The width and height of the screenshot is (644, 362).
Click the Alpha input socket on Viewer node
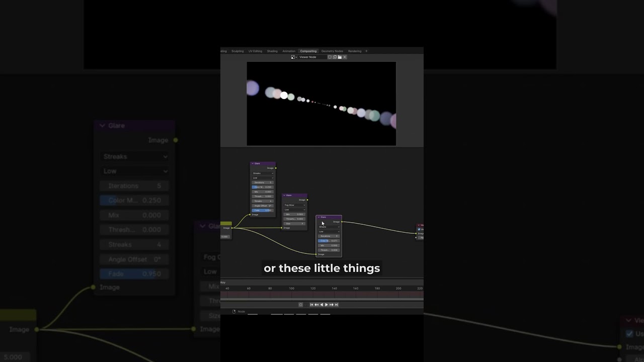tap(416, 238)
